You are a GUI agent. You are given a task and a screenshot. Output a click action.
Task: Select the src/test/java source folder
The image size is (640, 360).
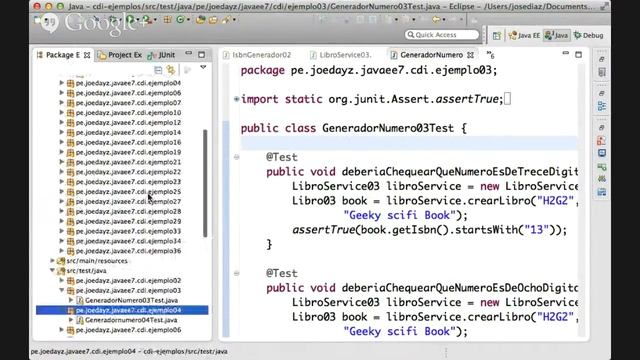pos(86,271)
